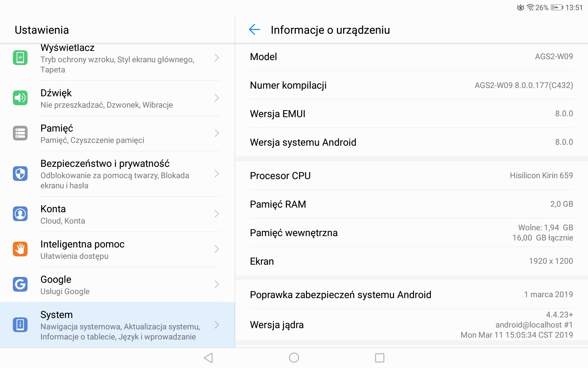Viewport: 588px width, 368px height.
Task: Select the System menu entry
Action: [117, 325]
